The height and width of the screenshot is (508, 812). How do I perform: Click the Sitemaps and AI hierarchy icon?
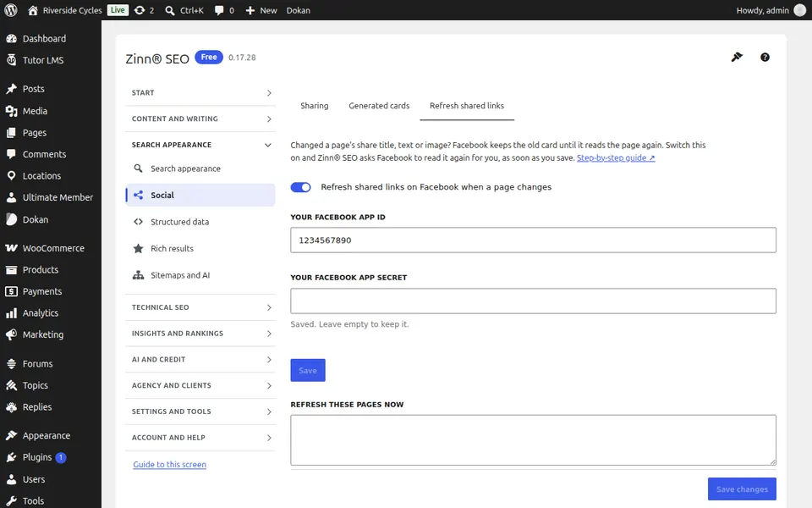138,275
